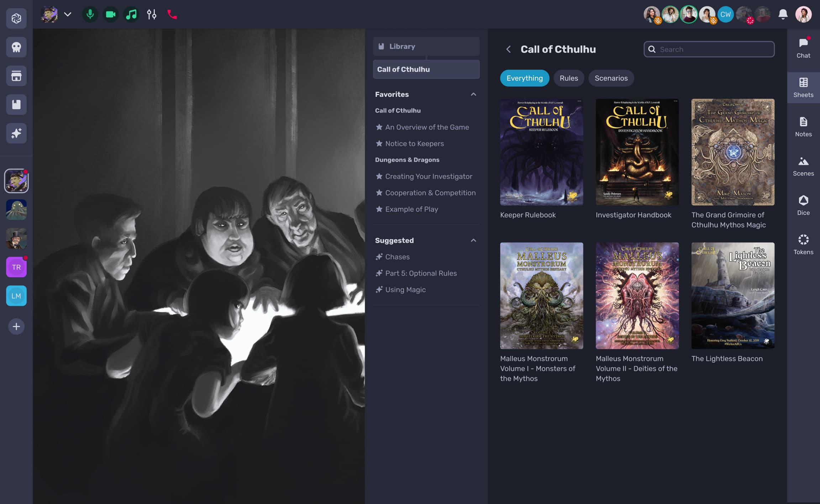The width and height of the screenshot is (820, 504).
Task: Open suggested Using Magic
Action: (405, 289)
